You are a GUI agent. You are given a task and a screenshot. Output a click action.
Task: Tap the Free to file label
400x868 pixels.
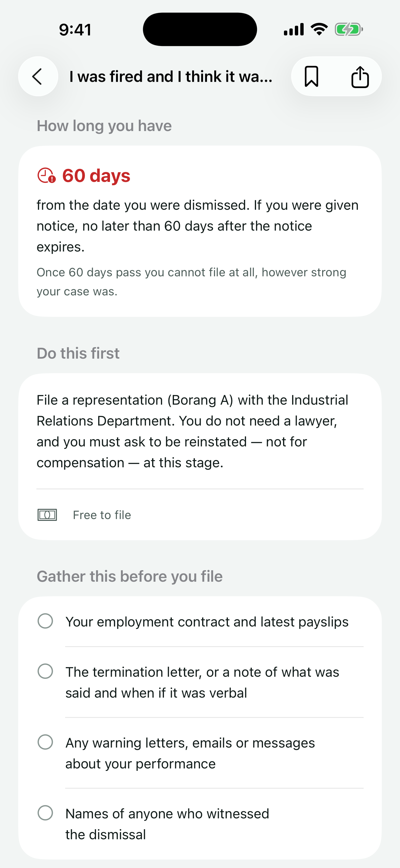pyautogui.click(x=102, y=515)
